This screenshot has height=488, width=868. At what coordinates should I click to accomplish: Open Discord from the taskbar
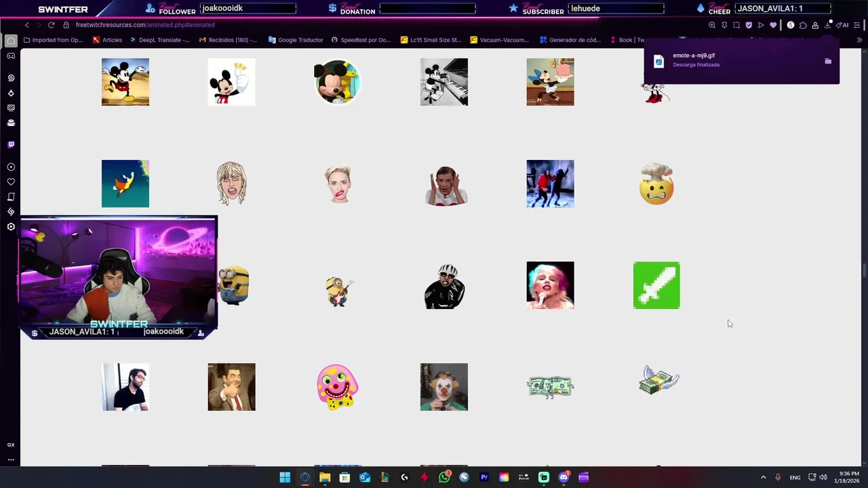(x=564, y=477)
